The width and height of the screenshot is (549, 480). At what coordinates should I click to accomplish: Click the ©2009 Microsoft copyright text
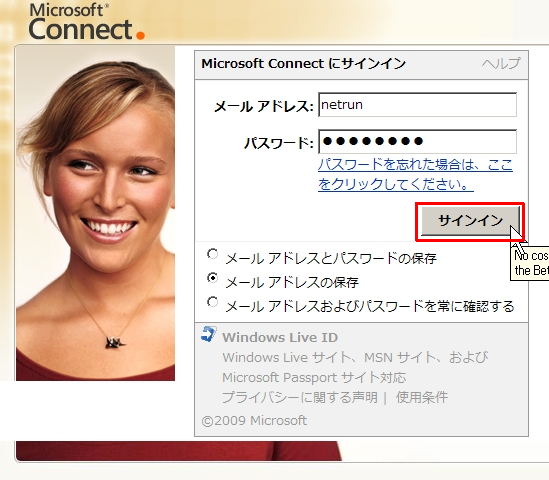(254, 420)
